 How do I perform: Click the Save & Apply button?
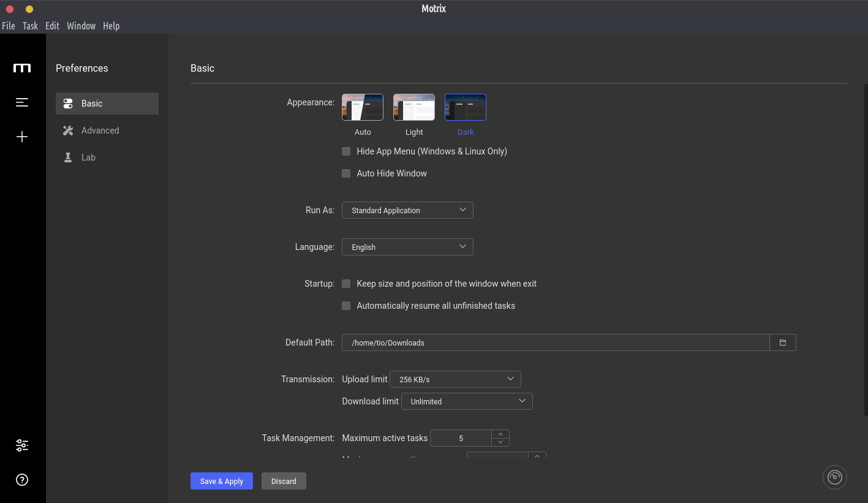pyautogui.click(x=222, y=481)
